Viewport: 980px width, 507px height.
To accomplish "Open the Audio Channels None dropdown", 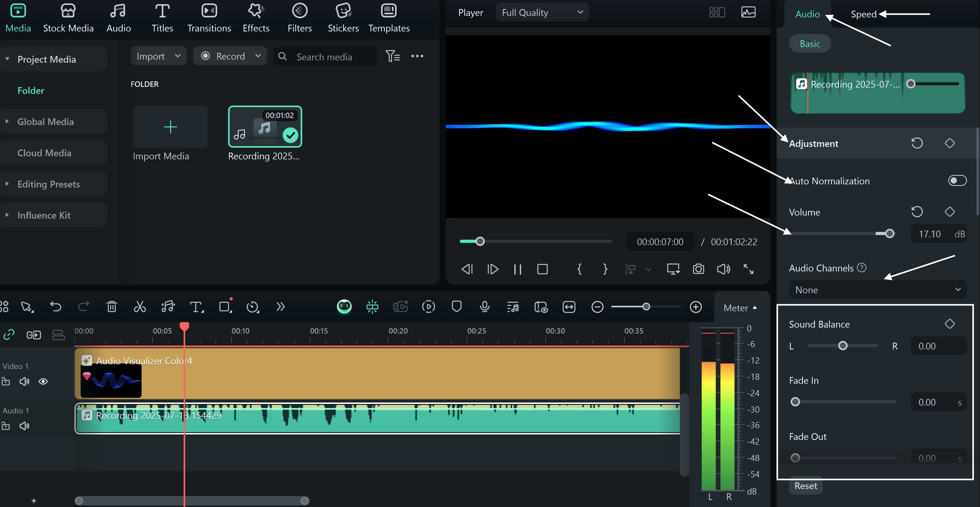I will point(878,290).
